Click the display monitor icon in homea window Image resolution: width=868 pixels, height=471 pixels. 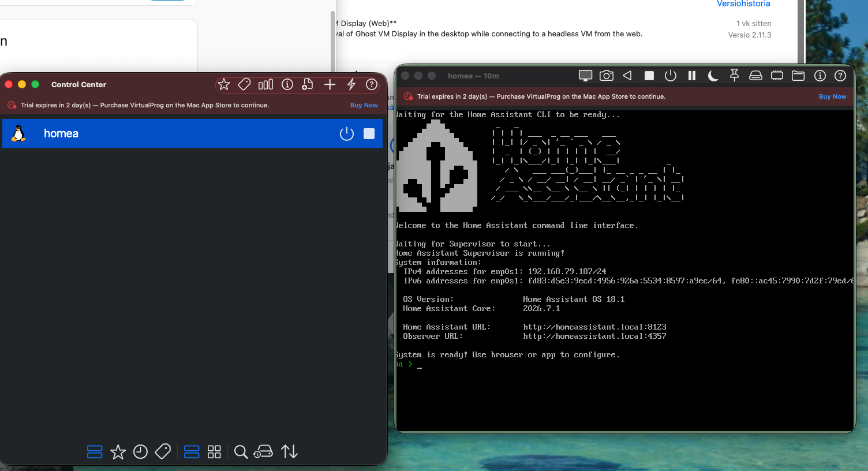[586, 76]
